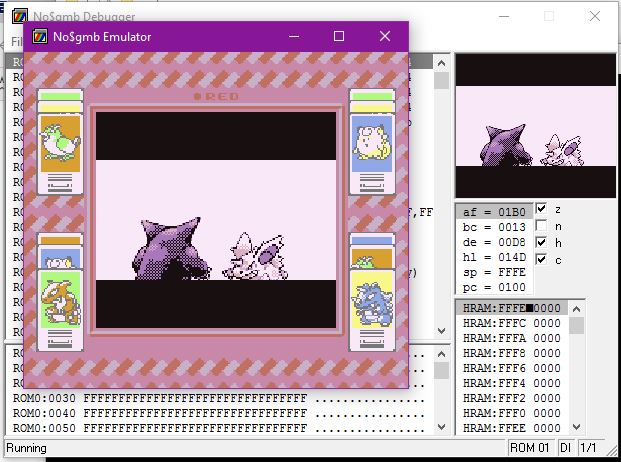Click the RED label on game border
621x462 pixels.
[217, 96]
